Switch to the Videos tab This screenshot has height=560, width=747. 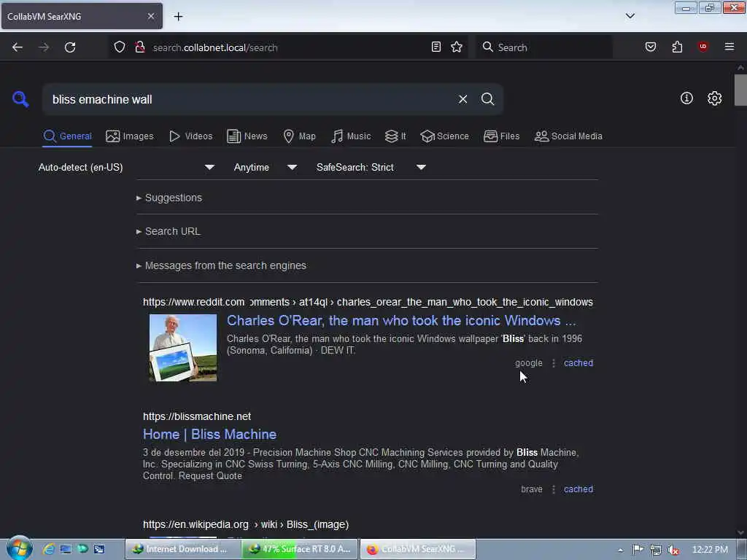coord(191,136)
